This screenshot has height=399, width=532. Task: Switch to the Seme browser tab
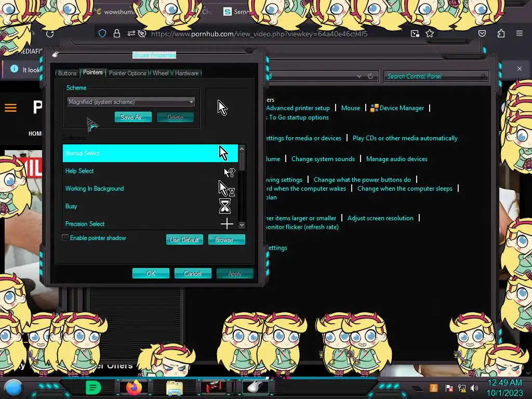tap(237, 11)
